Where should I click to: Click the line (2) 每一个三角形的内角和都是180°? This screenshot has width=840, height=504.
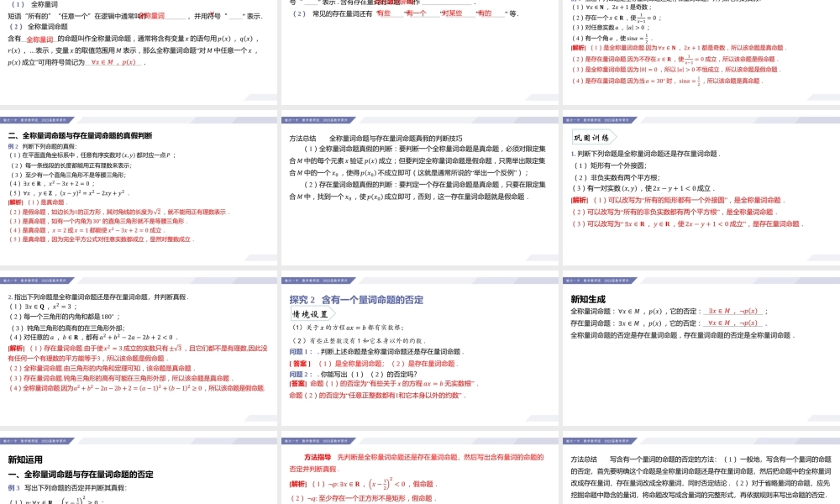[65, 317]
